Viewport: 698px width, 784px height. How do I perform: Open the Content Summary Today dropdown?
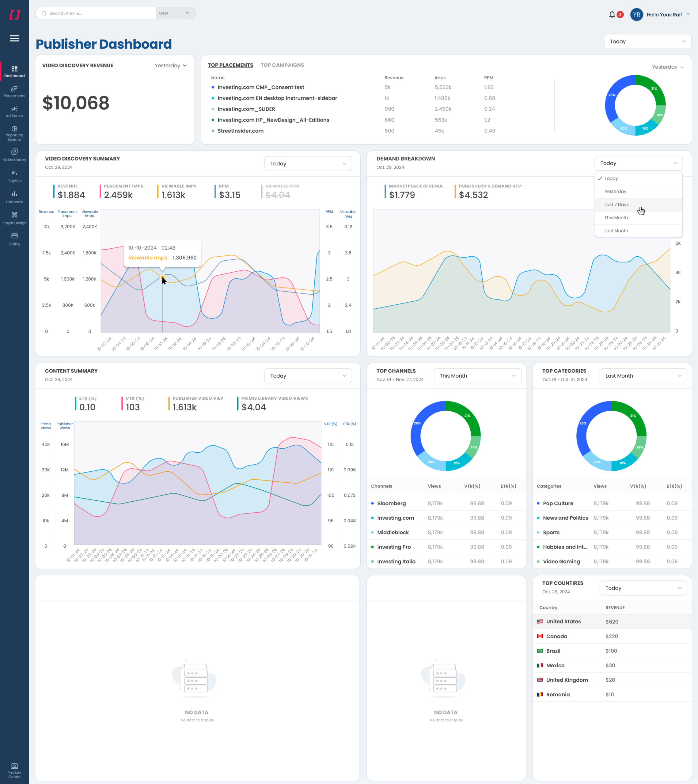(x=308, y=376)
